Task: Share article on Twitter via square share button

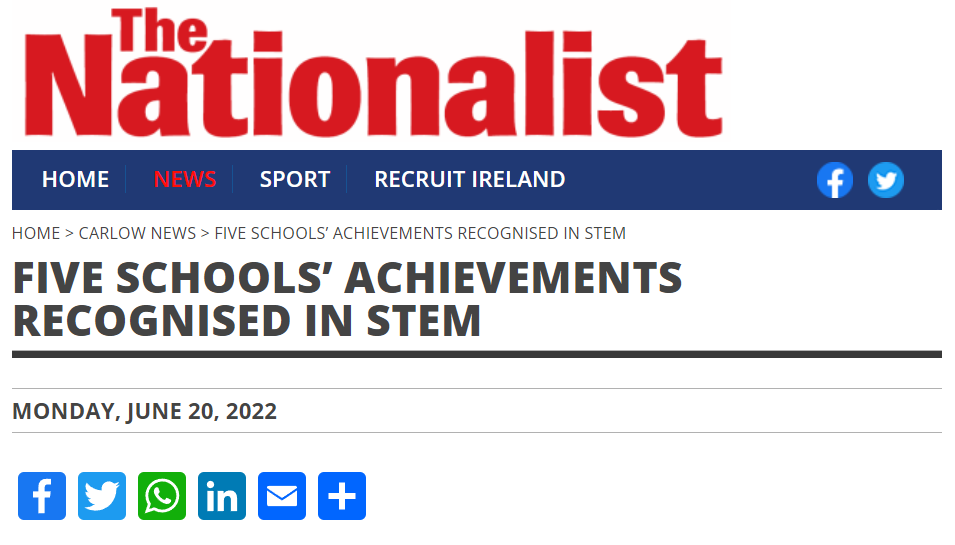Action: [x=102, y=496]
